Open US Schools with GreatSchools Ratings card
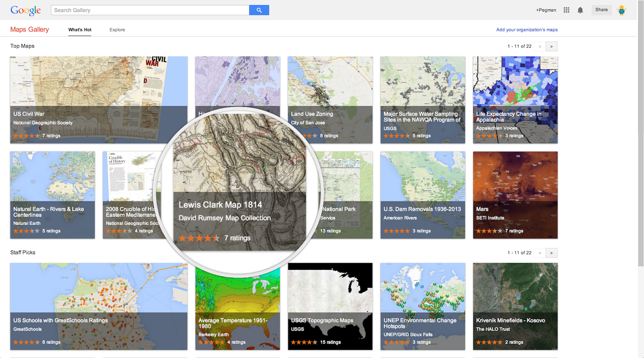The image size is (644, 358). [99, 307]
